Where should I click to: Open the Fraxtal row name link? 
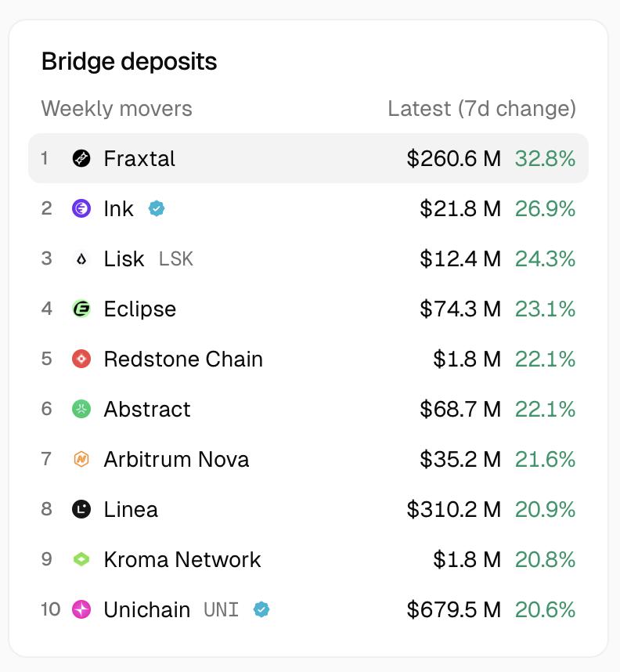tap(139, 158)
